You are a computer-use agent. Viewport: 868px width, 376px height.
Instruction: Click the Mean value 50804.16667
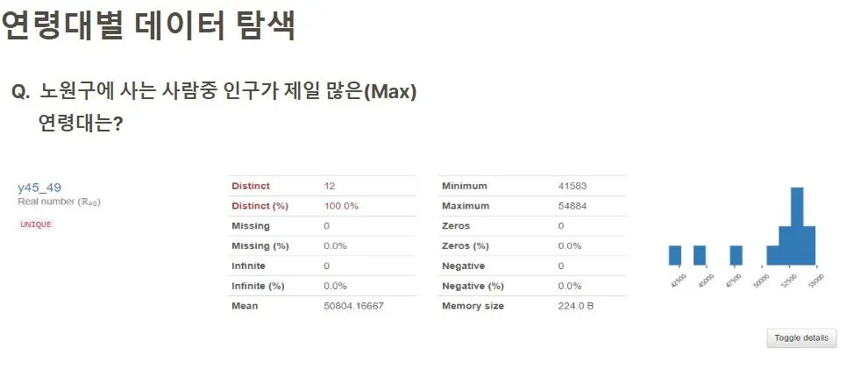[353, 306]
